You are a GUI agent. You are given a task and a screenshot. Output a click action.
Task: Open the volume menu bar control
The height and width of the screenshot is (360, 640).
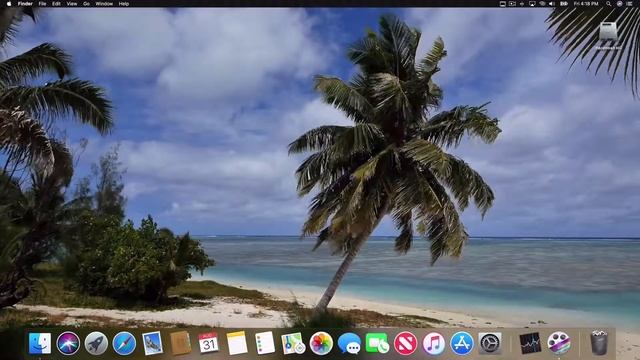click(x=552, y=4)
